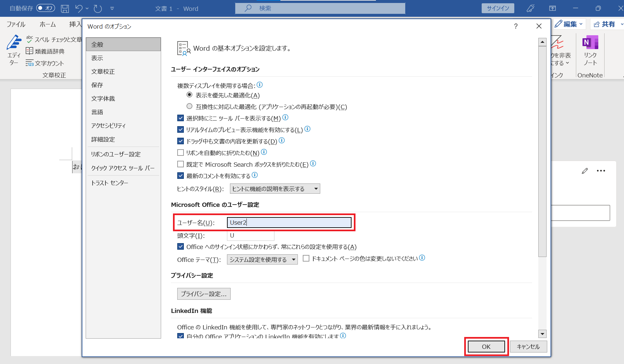Click the scroll down arrow in dialog
The image size is (624, 364).
pos(542,334)
